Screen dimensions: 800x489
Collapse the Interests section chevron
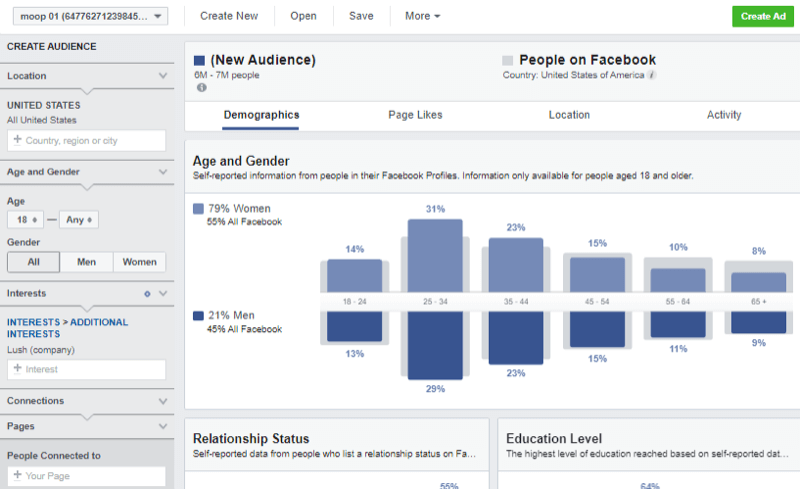click(x=163, y=294)
